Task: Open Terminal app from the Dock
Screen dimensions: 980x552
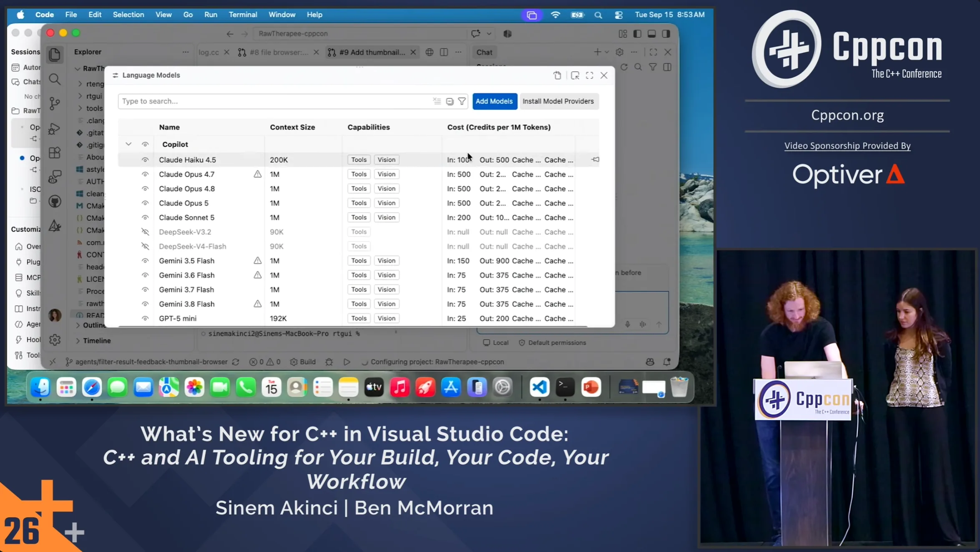Action: pyautogui.click(x=565, y=387)
